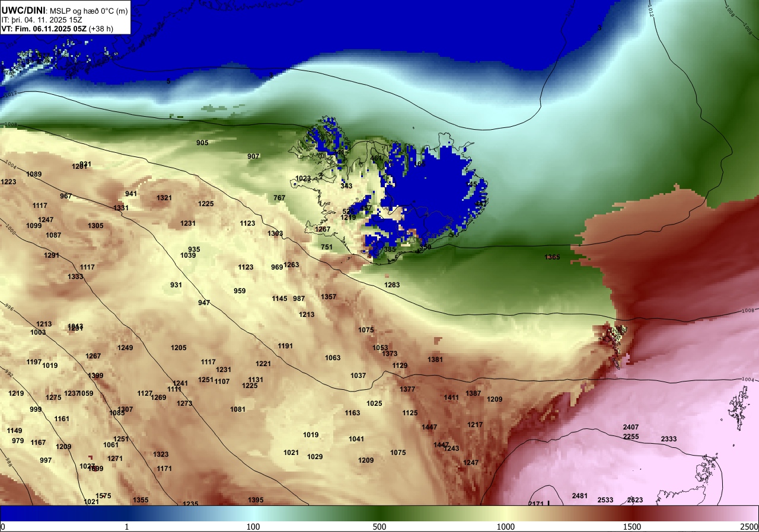Screen dimensions: 759x532
Task: Click the initial time line 'IT: þri. 04. 11. 2025 15Z'
Action: (x=42, y=20)
